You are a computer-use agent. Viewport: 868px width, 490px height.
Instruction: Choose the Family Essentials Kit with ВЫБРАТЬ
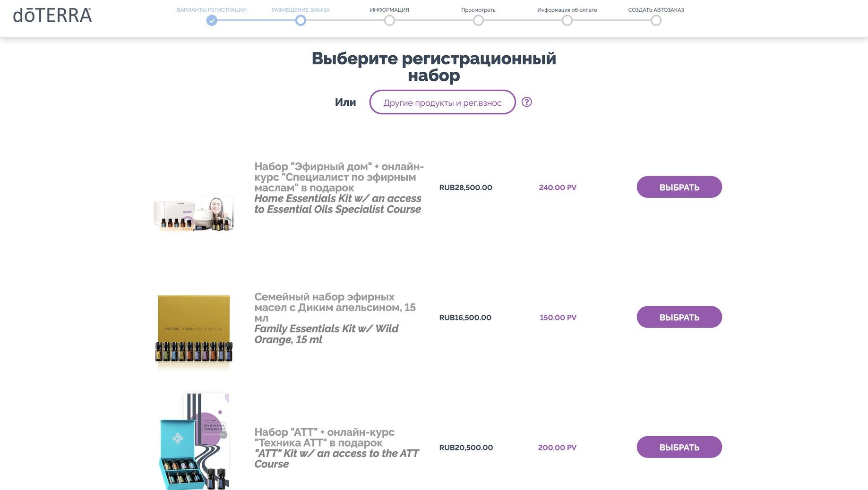(x=679, y=317)
